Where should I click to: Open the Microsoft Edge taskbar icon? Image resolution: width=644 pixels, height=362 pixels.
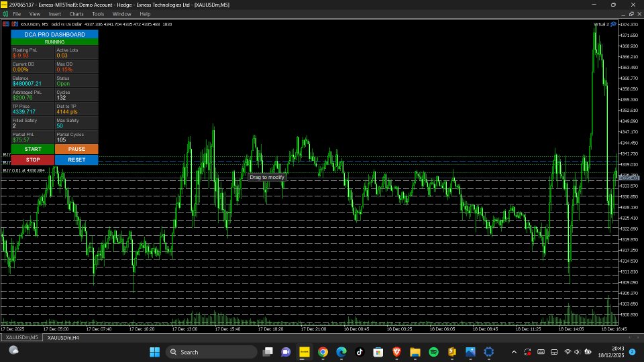pos(341,352)
